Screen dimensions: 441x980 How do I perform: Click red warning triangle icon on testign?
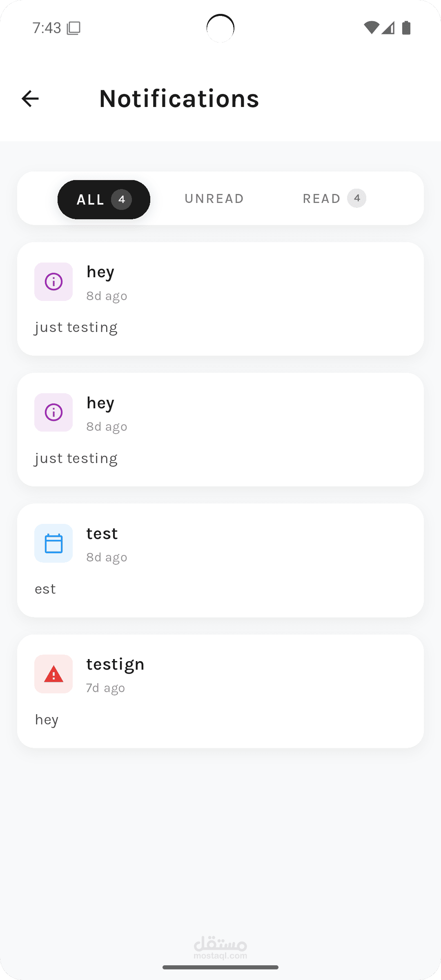(53, 674)
